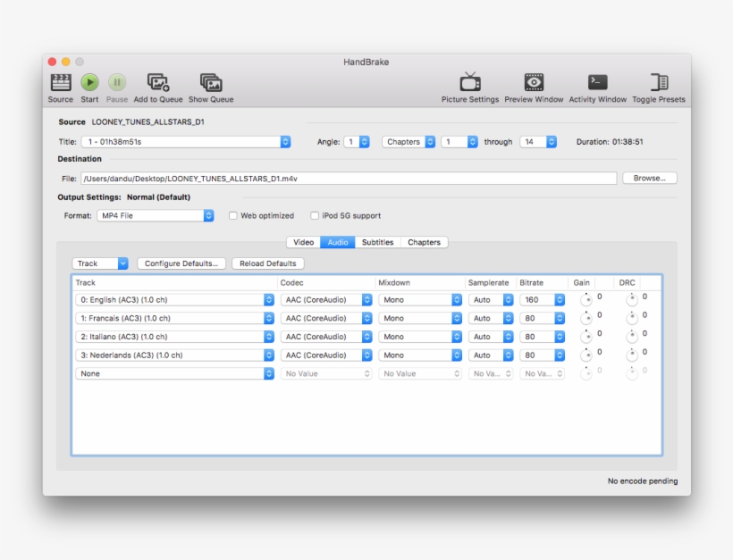
Task: Open the queue via Show Queue icon
Action: 209,82
